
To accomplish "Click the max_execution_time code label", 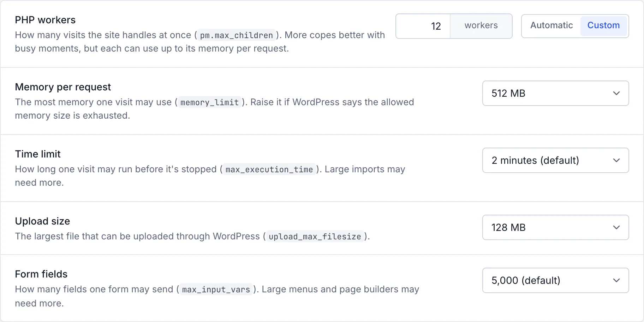I will tap(269, 169).
